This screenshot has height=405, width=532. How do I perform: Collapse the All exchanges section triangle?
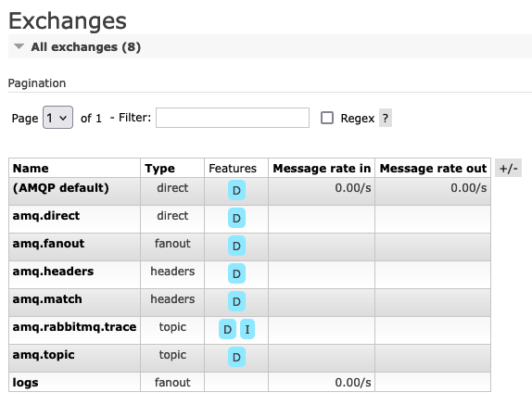coord(19,46)
